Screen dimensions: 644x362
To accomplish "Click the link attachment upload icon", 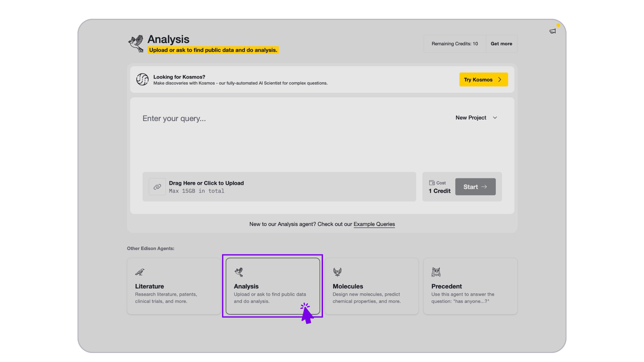I will [x=157, y=187].
